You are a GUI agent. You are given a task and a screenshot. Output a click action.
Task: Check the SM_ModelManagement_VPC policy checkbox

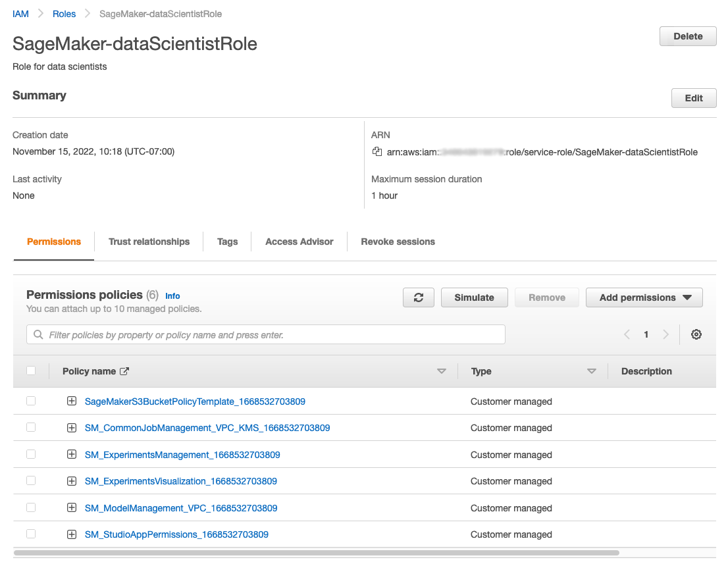tap(31, 507)
